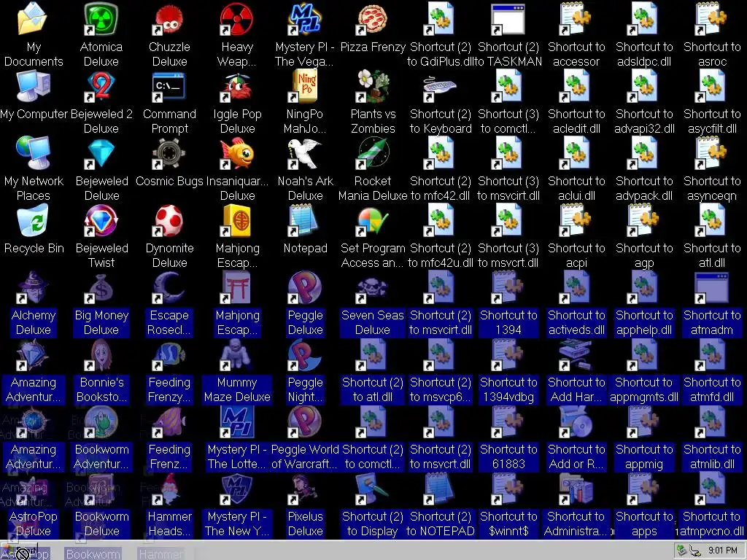Viewport: 747px width, 560px height.
Task: Click the Shortcut to 61883 label
Action: 508,456
